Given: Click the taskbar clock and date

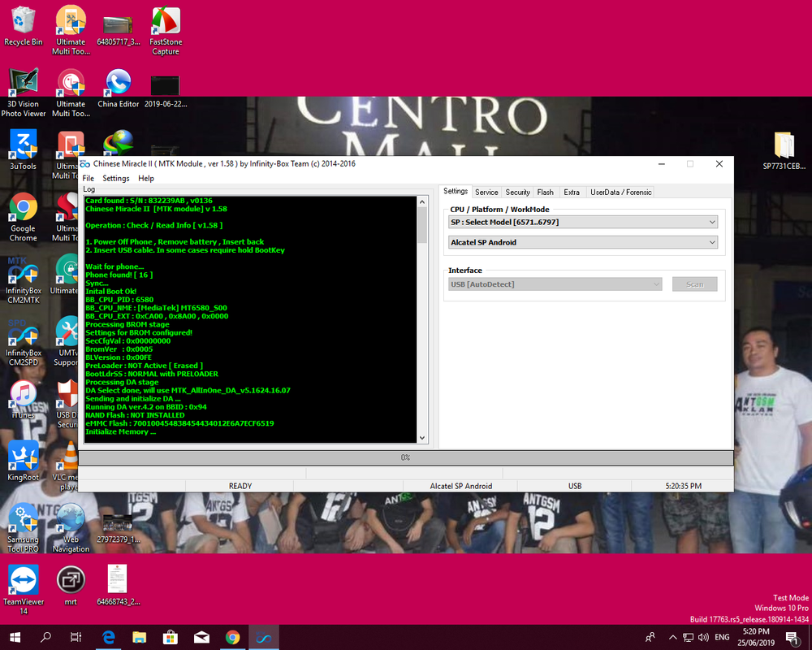Looking at the screenshot, I should pos(756,637).
